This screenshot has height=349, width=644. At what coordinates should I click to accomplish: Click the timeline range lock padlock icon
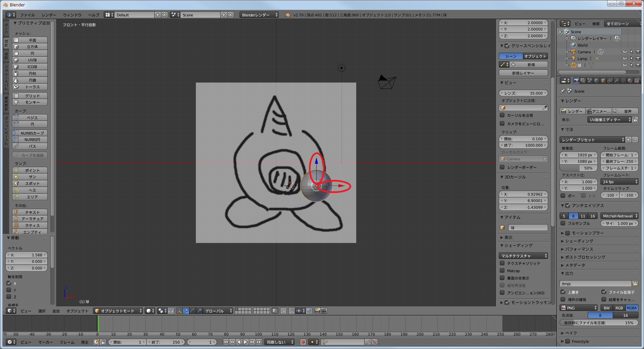pos(103,342)
